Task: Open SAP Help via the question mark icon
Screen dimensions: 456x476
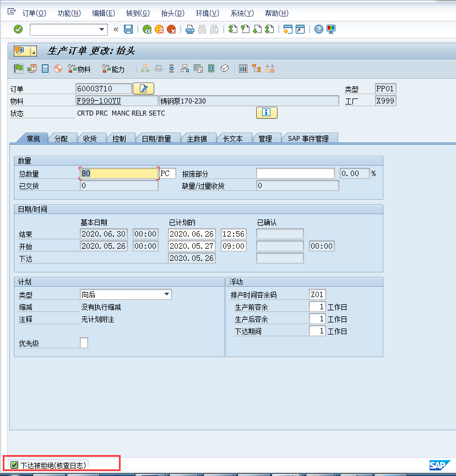Action: (x=318, y=30)
